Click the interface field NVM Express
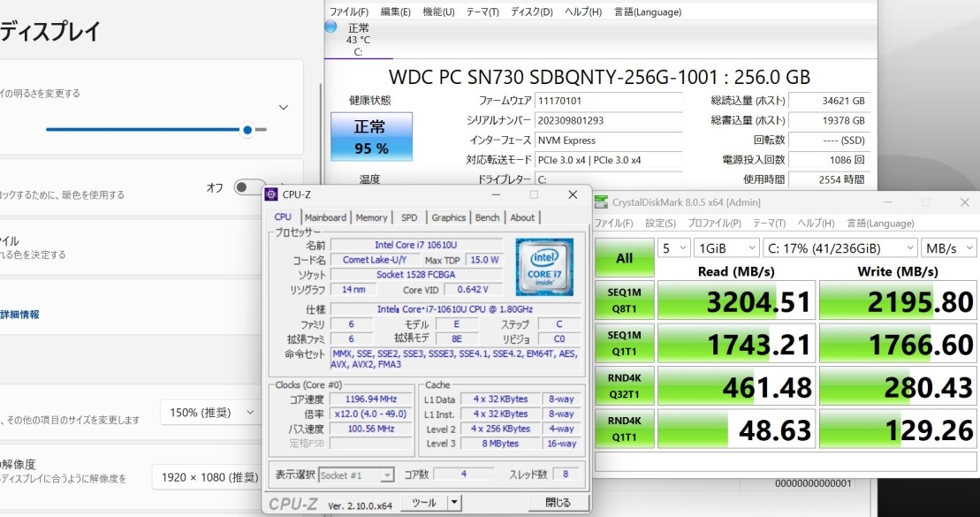Image resolution: width=980 pixels, height=517 pixels. click(x=608, y=141)
